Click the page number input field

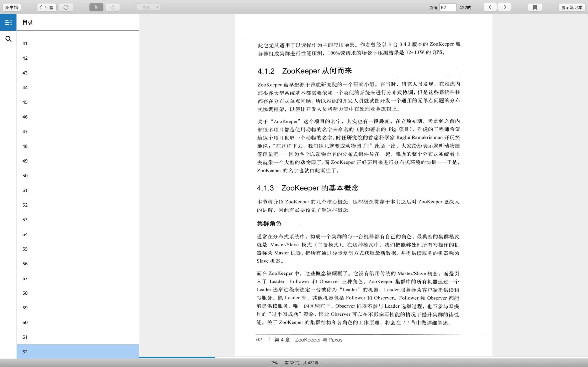[448, 7]
